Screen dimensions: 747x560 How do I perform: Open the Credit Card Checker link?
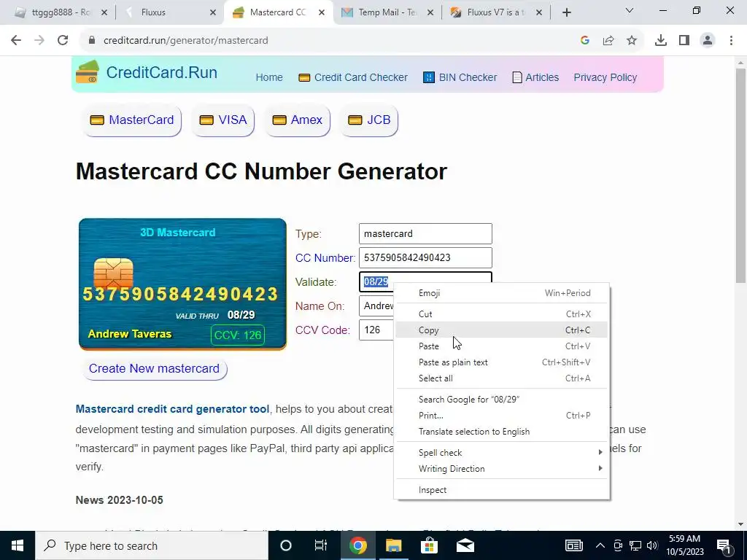(353, 77)
